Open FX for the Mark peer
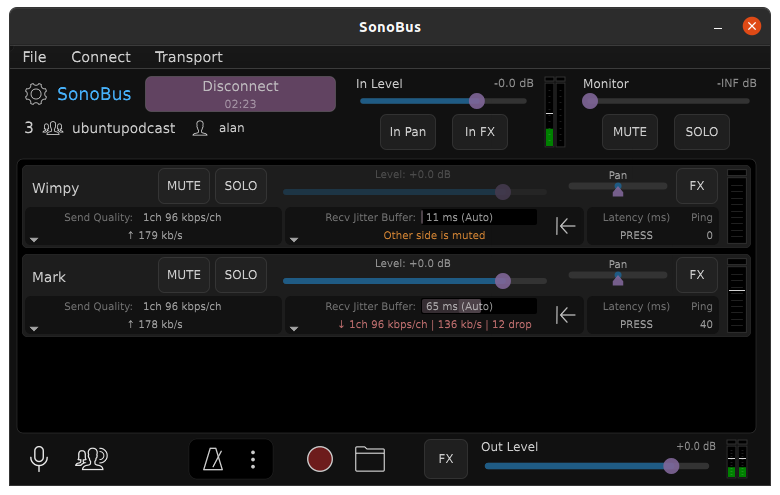 tap(697, 275)
